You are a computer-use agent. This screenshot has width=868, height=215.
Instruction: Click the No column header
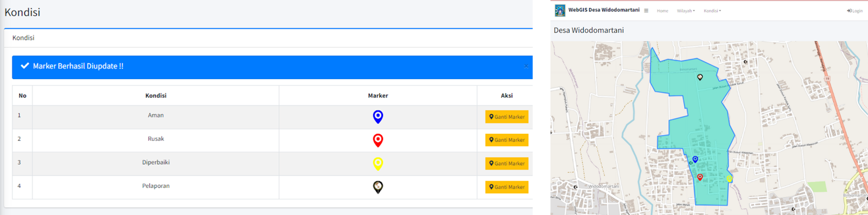tap(22, 95)
